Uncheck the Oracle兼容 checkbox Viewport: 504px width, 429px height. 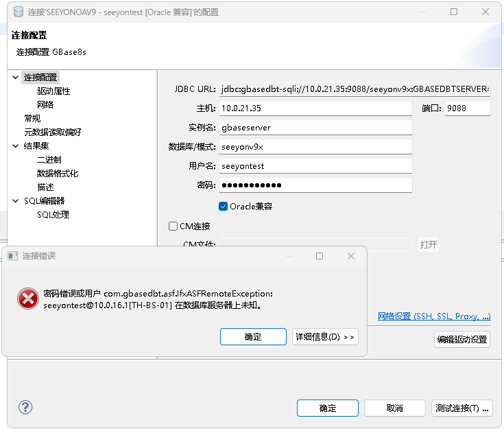[x=223, y=207]
